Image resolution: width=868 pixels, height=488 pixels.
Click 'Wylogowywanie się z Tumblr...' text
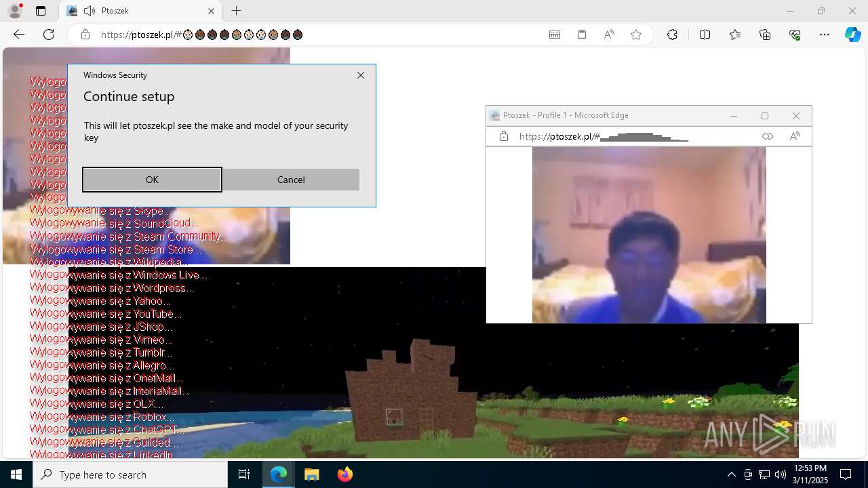[x=101, y=352]
